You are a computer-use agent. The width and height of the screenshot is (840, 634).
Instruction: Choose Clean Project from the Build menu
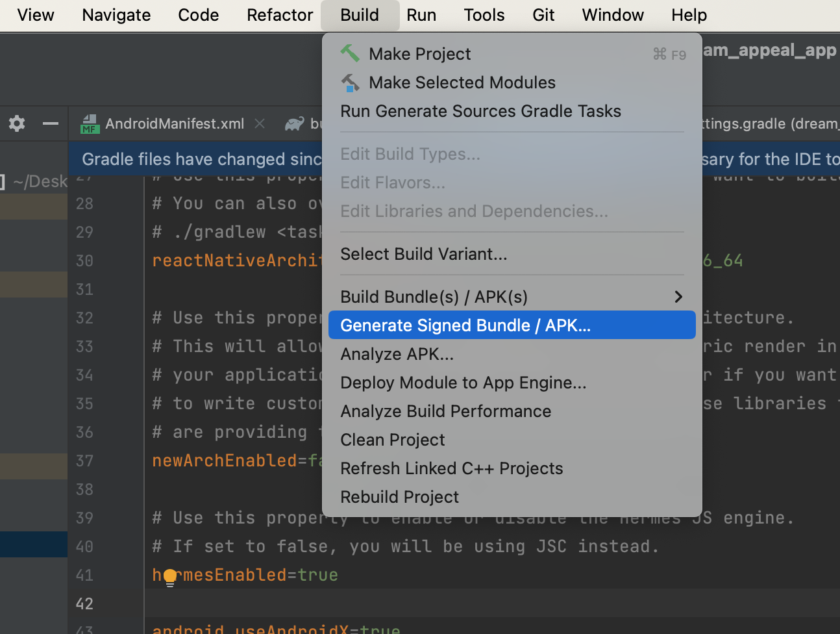click(x=393, y=440)
